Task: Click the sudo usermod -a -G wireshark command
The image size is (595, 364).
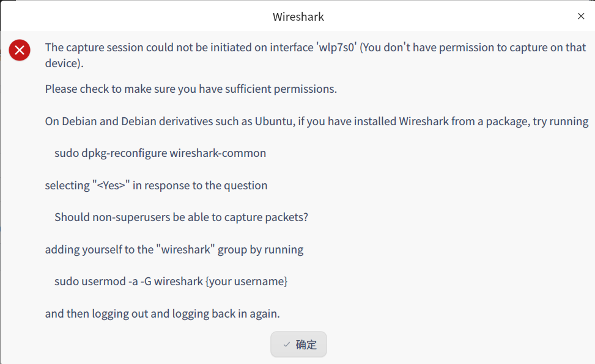Action: pyautogui.click(x=128, y=282)
